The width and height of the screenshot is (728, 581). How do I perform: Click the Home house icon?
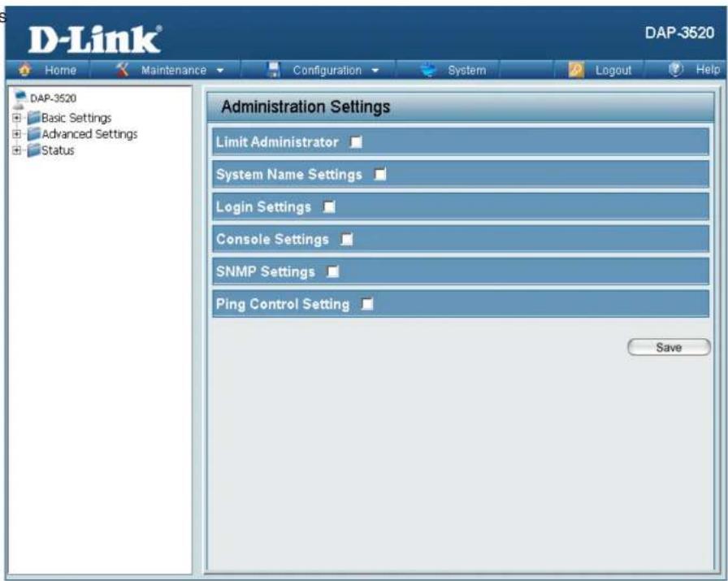[24, 70]
